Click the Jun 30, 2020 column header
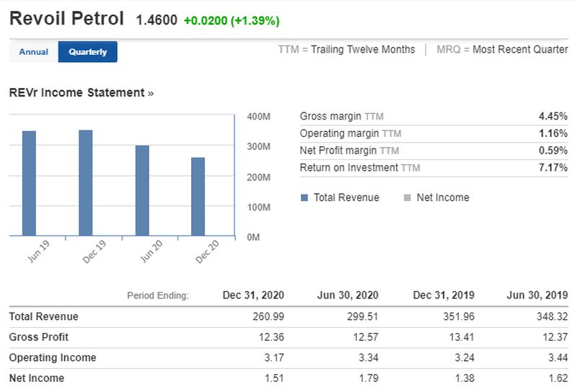 [x=348, y=295]
